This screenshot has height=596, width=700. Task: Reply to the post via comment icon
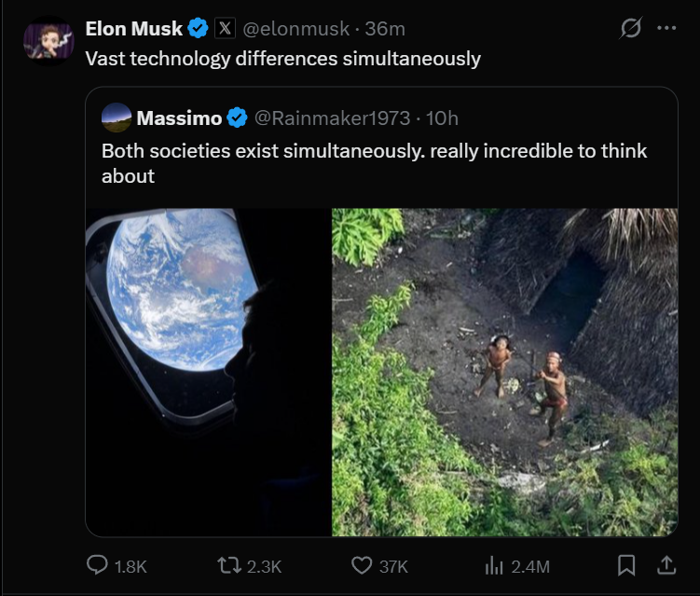pos(98,565)
